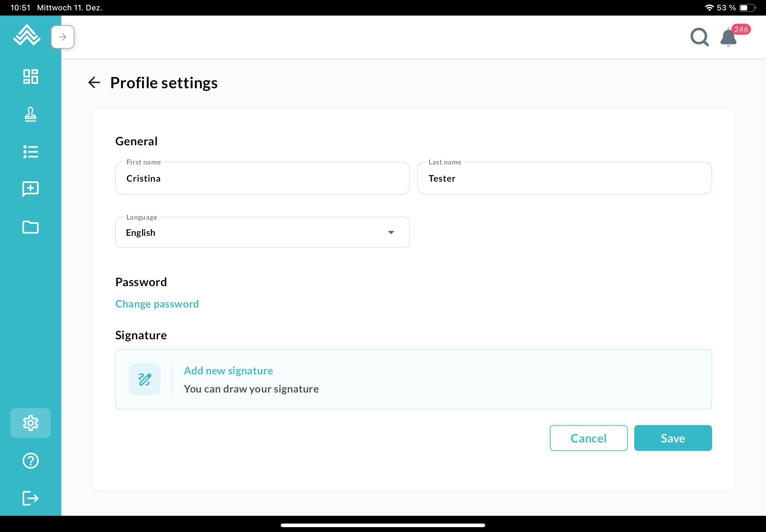Select the settings gear in sidebar
Image resolution: width=766 pixels, height=532 pixels.
pyautogui.click(x=30, y=423)
